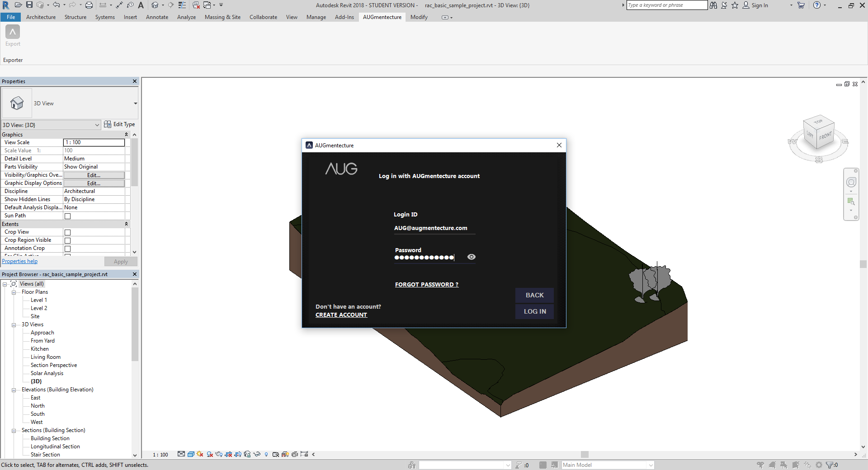
Task: Click the keyword search box
Action: click(667, 5)
